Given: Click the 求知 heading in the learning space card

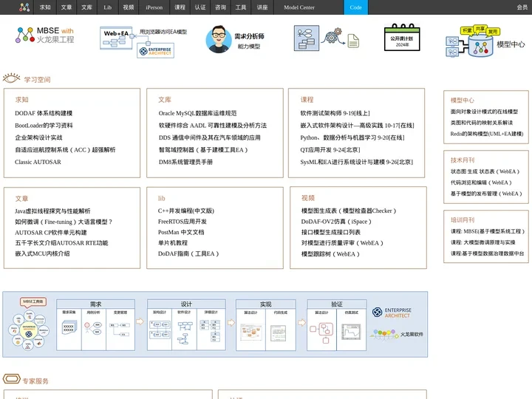Looking at the screenshot, I should click(x=21, y=100).
